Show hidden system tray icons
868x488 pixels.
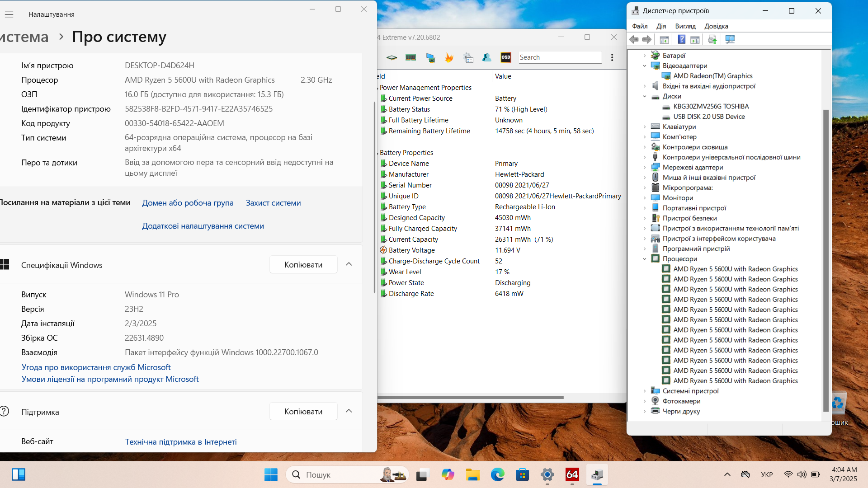coord(727,474)
